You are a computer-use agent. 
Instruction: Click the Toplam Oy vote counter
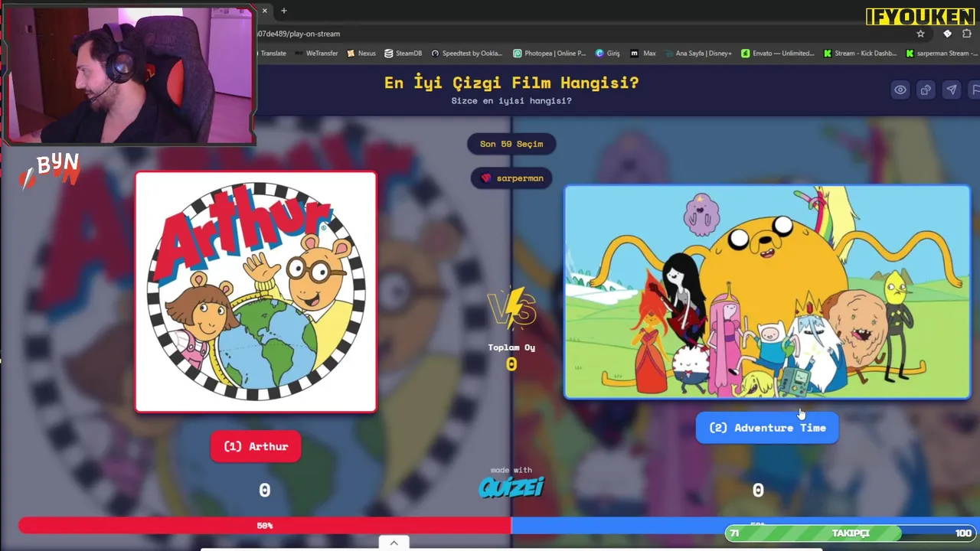511,357
